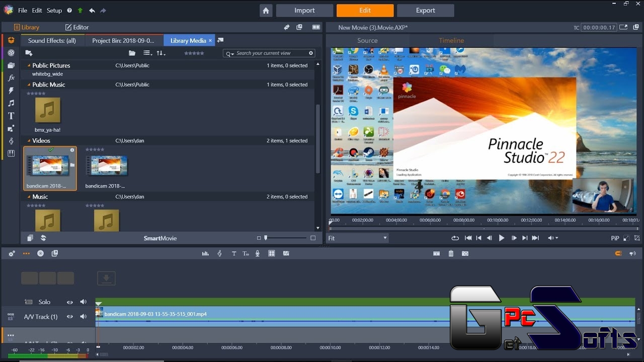Toggle loop playback in the preview
Screen dimensions: 644x362
click(x=455, y=238)
